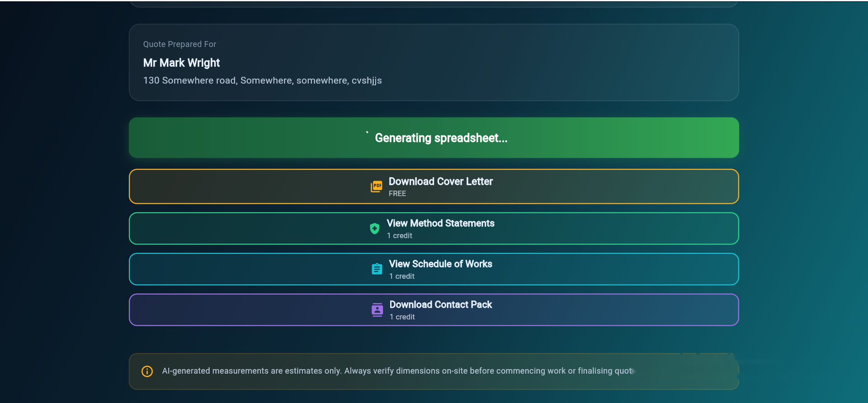Click the Quote Prepared For label
The image size is (868, 403).
[179, 44]
